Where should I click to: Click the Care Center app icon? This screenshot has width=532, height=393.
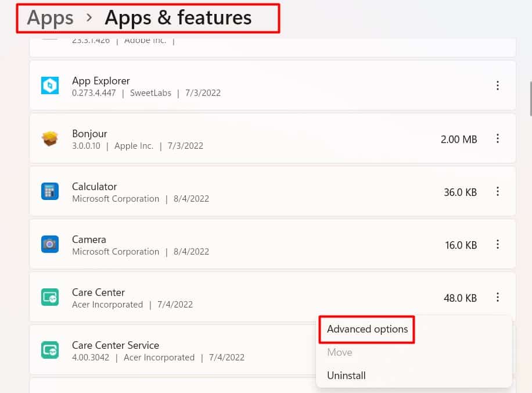50,297
